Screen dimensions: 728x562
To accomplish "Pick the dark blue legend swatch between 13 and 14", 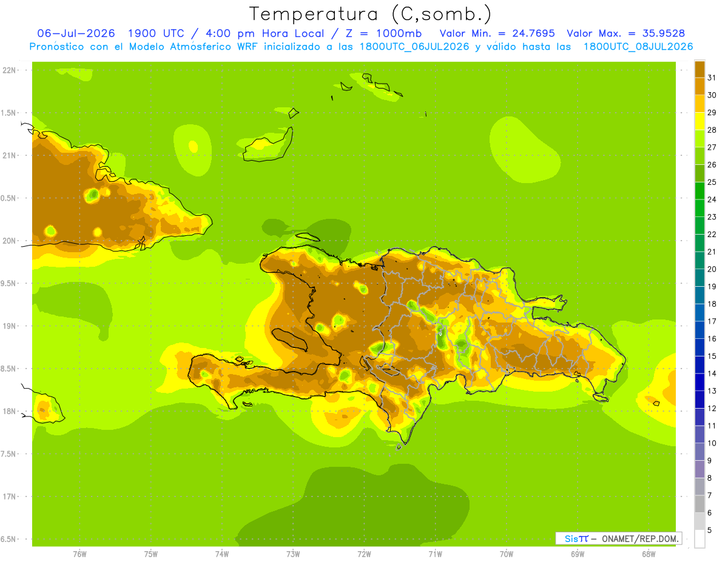I will [699, 382].
